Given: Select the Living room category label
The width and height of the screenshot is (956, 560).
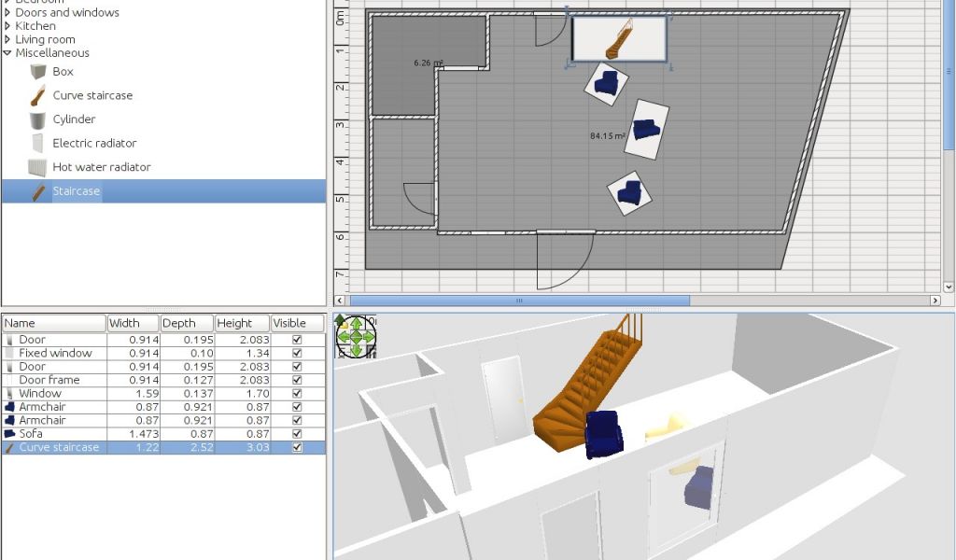Looking at the screenshot, I should 45,40.
